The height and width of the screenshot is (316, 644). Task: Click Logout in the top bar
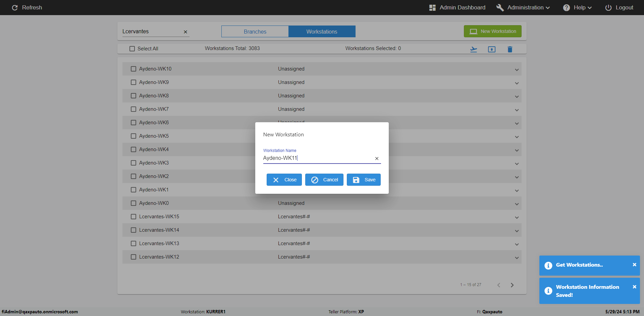click(x=619, y=7)
